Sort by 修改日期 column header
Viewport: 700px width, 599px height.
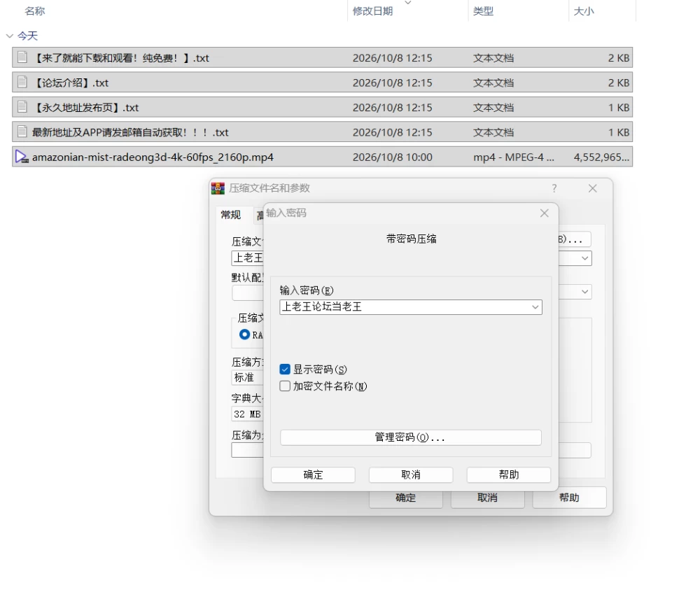373,10
